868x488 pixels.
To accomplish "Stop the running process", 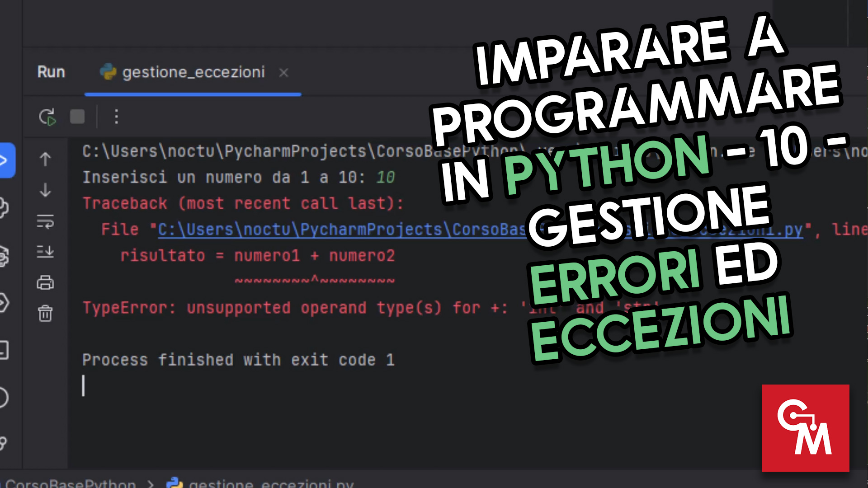I will pyautogui.click(x=77, y=117).
